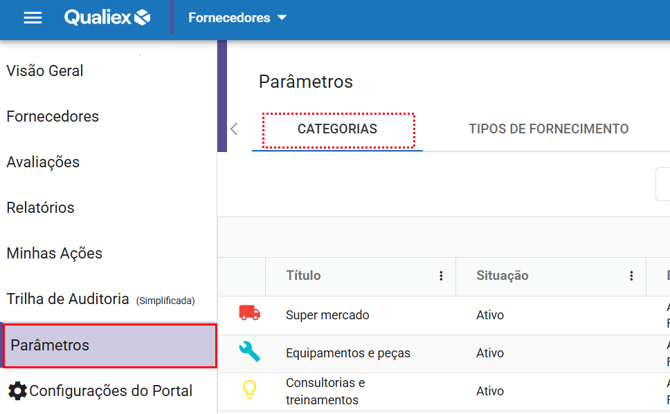Switch to Tipos de Fornecimento tab
Image resolution: width=670 pixels, height=414 pixels.
coord(548,129)
